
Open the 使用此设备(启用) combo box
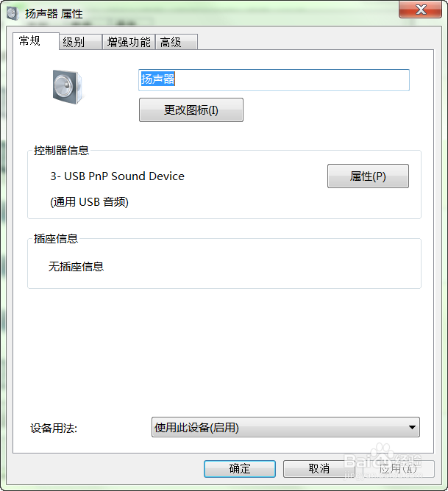click(x=285, y=427)
